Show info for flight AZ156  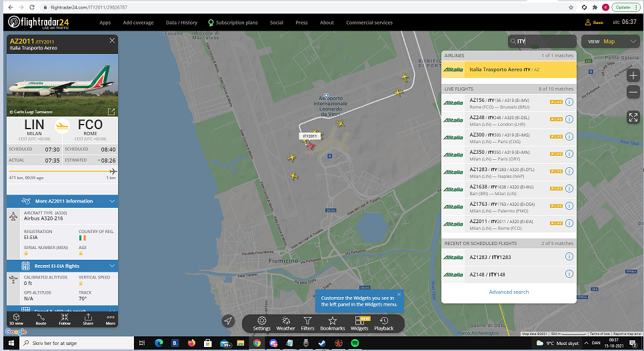[569, 102]
